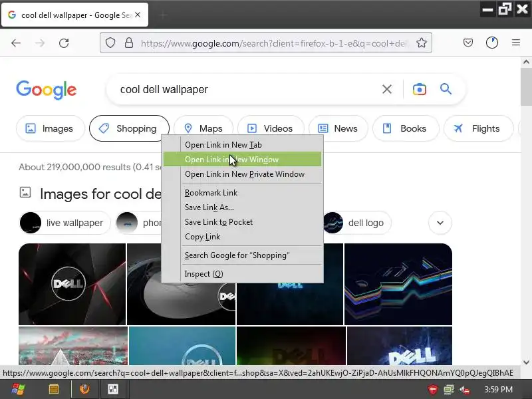The image size is (532, 399).
Task: Bookmark this page with the star icon
Action: (x=422, y=43)
